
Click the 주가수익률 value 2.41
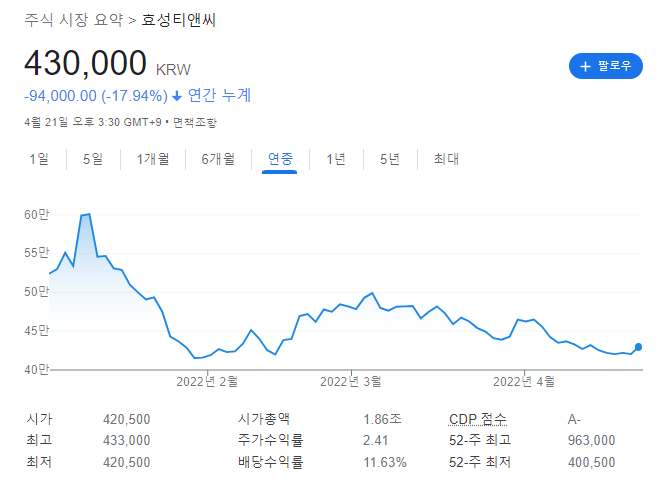coord(375,440)
